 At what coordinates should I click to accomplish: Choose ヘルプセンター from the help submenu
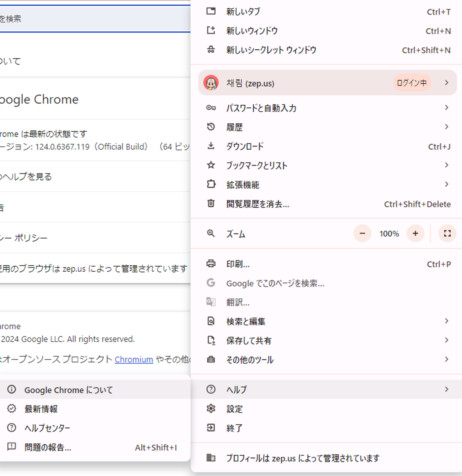[x=47, y=428]
